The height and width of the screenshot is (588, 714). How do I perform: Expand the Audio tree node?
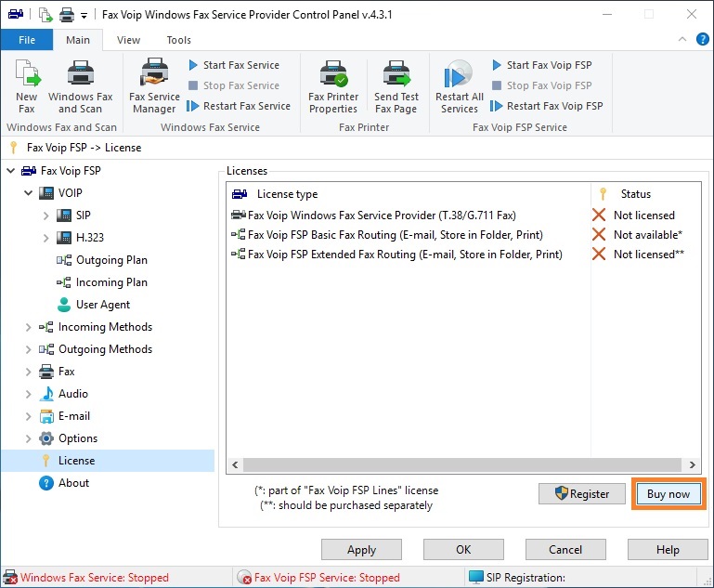(28, 394)
